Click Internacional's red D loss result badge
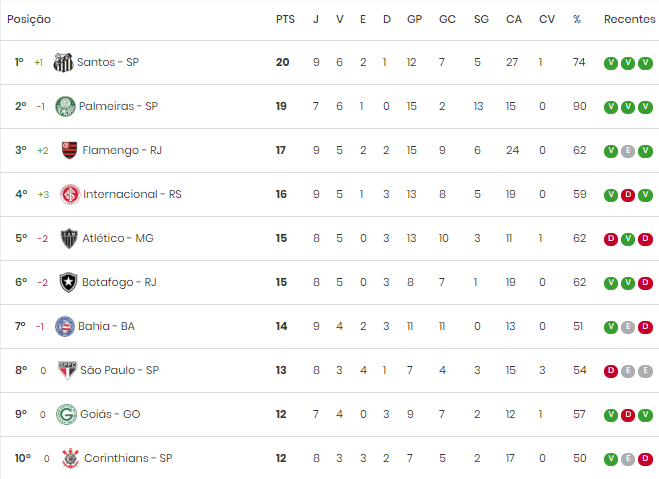 click(628, 195)
